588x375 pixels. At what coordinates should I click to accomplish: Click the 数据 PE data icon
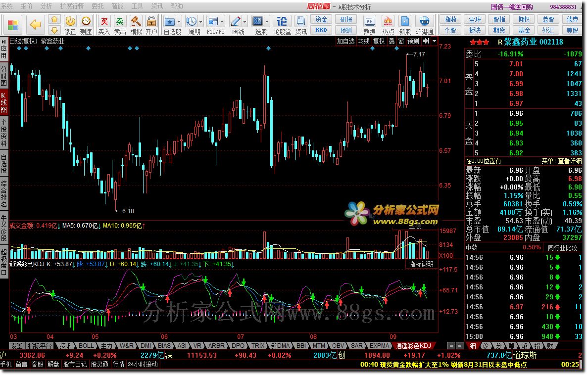tap(369, 21)
